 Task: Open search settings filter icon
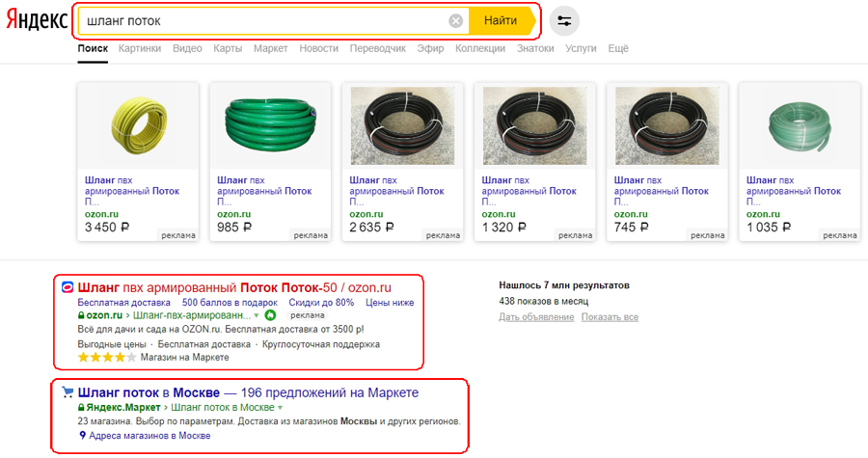coord(564,21)
